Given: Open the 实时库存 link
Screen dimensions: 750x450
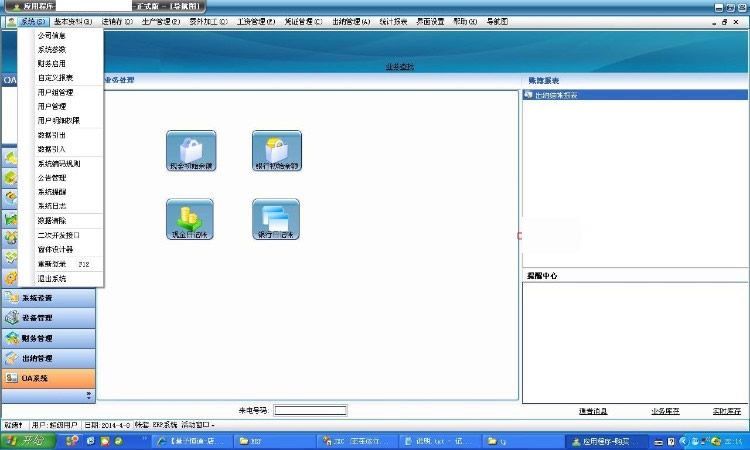Looking at the screenshot, I should pyautogui.click(x=727, y=411).
